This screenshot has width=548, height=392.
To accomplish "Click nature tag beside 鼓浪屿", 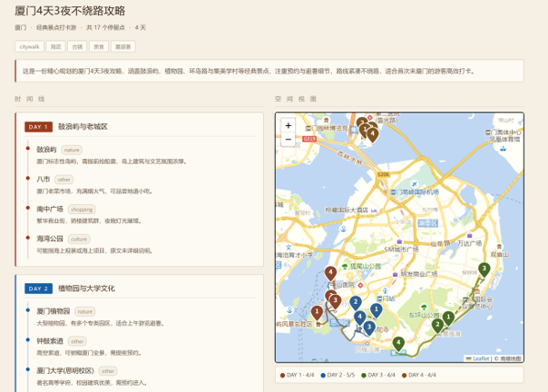I will [x=72, y=150].
